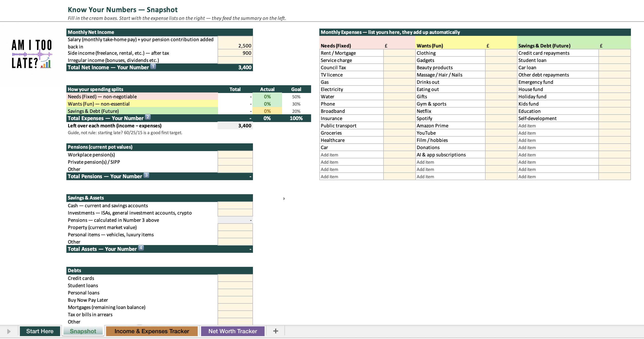The width and height of the screenshot is (644, 339).
Task: Click the Workplace pension(s) value cell
Action: [x=235, y=155]
